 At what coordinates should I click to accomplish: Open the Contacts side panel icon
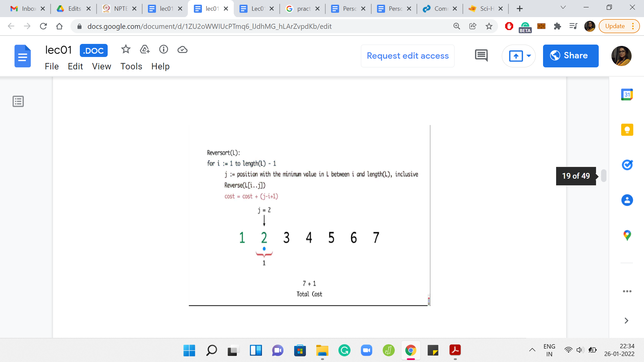[x=627, y=200]
